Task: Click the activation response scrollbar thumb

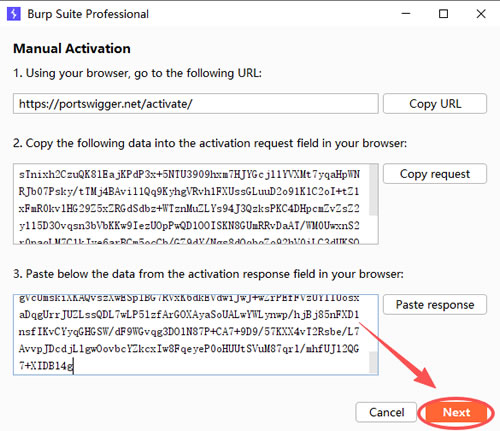Action: tap(373, 362)
